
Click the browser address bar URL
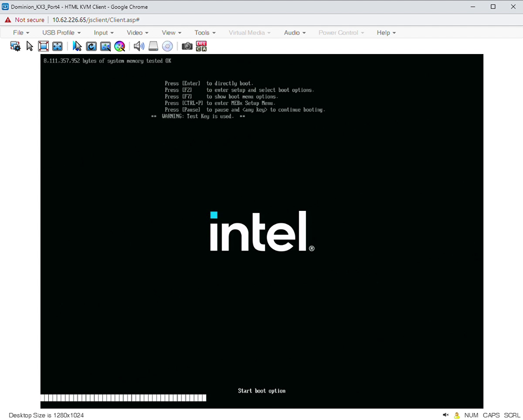click(96, 20)
